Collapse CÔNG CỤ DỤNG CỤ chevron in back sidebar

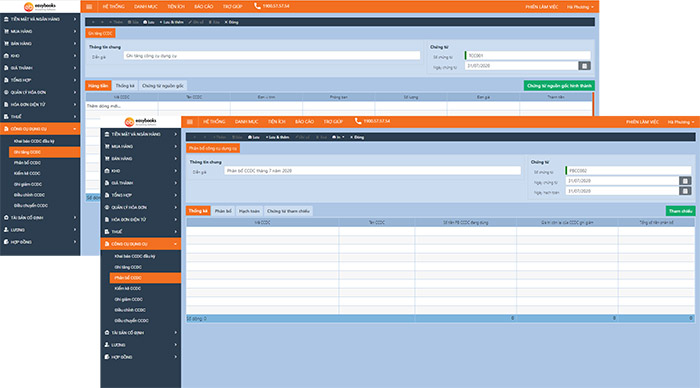(x=75, y=129)
